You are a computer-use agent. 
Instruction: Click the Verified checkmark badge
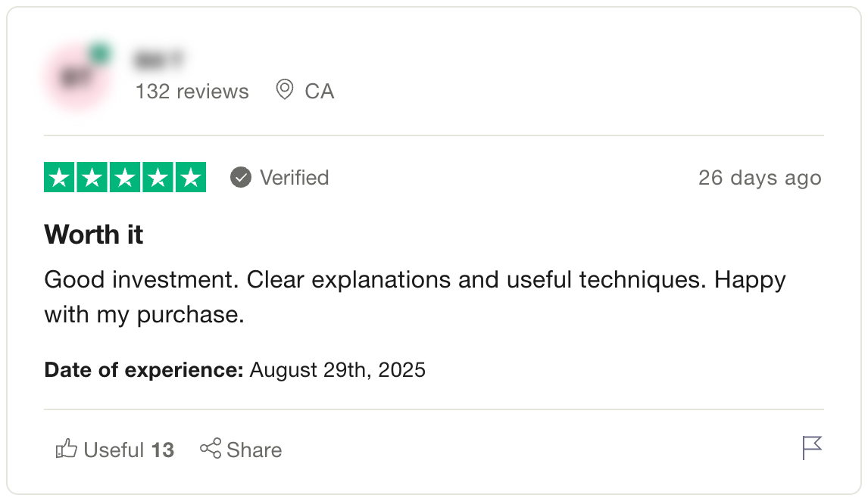[x=240, y=178]
